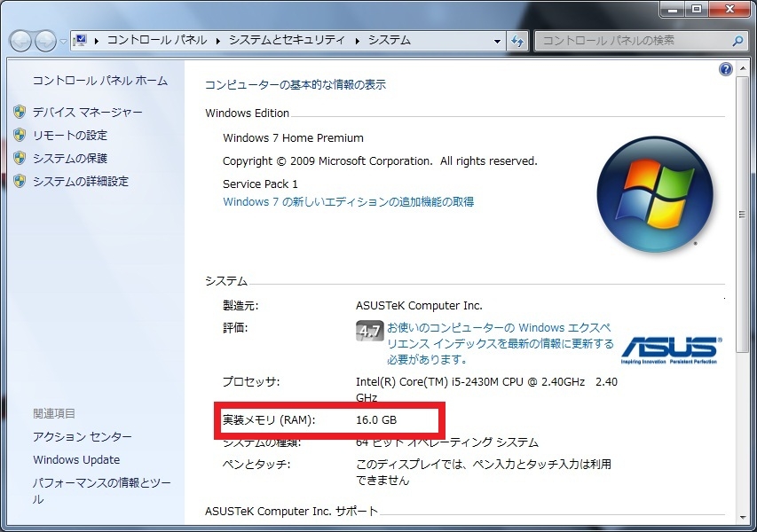The image size is (757, 532).
Task: Click the 実装メモリ (RAM): label
Action: [x=268, y=420]
